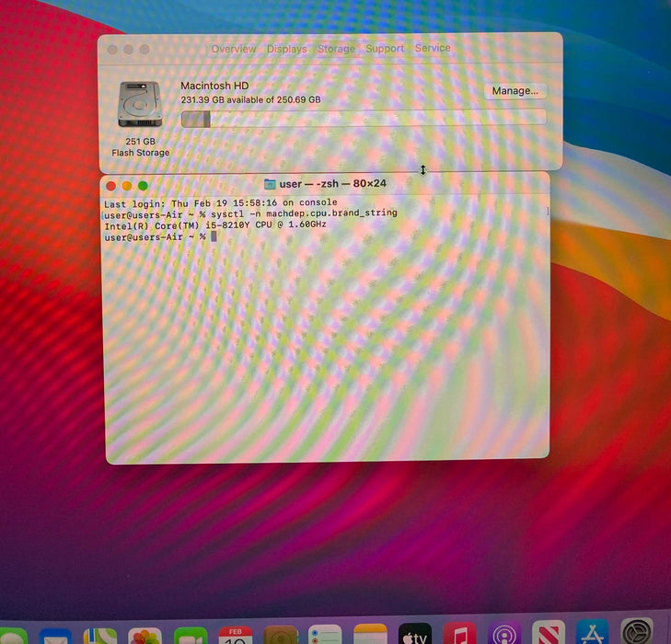Open Photos from the Dock
671x644 pixels.
tap(145, 636)
